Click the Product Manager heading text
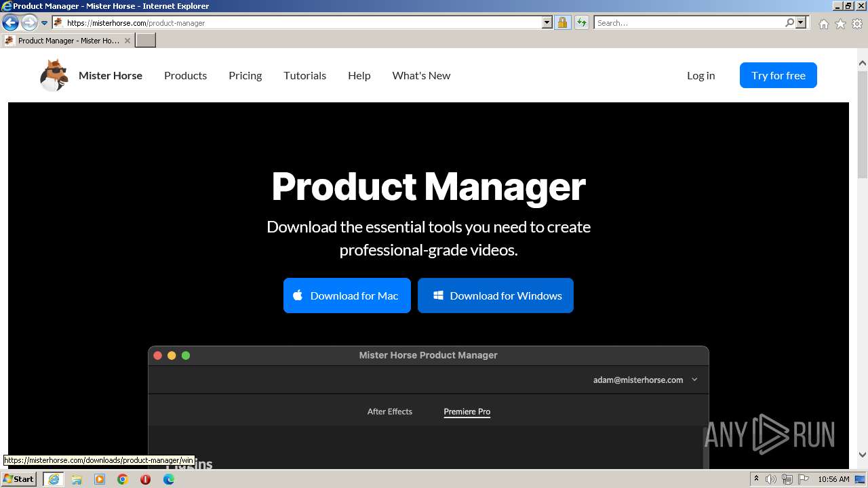This screenshot has width=868, height=488. tap(429, 186)
